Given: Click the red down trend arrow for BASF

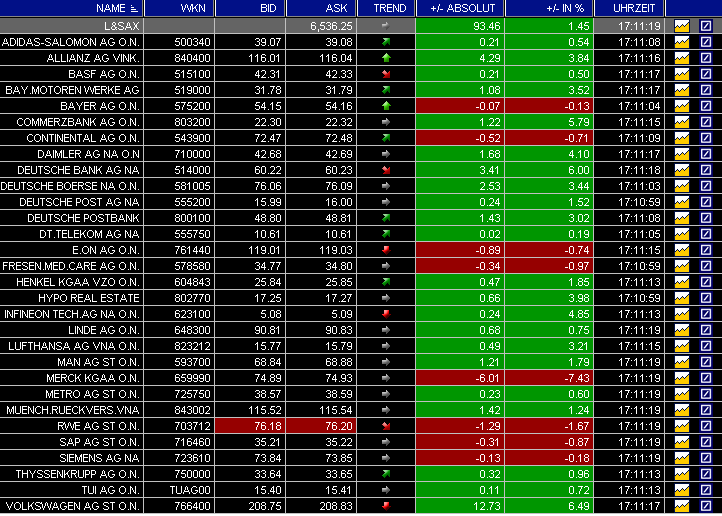Looking at the screenshot, I should [x=386, y=74].
